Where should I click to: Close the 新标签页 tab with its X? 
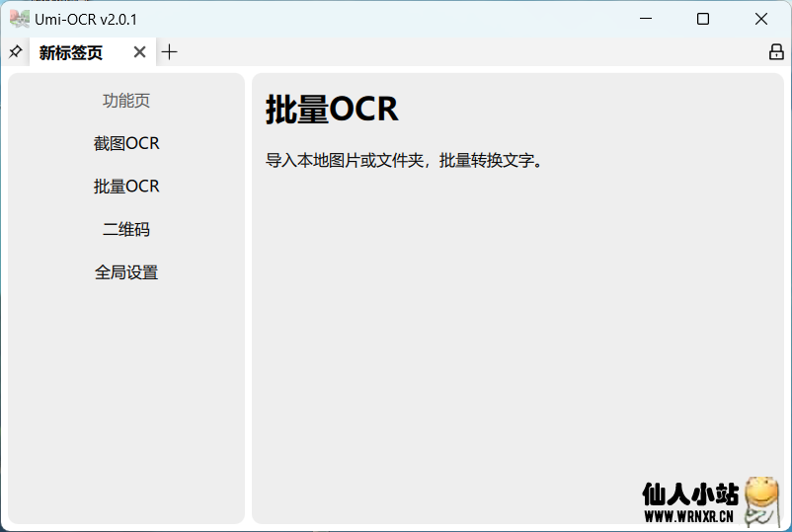[x=139, y=52]
